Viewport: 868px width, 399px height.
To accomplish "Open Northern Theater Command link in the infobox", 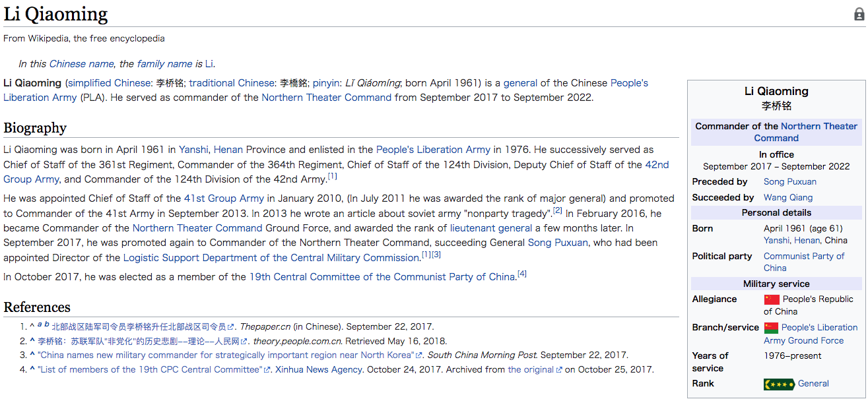I will [806, 132].
